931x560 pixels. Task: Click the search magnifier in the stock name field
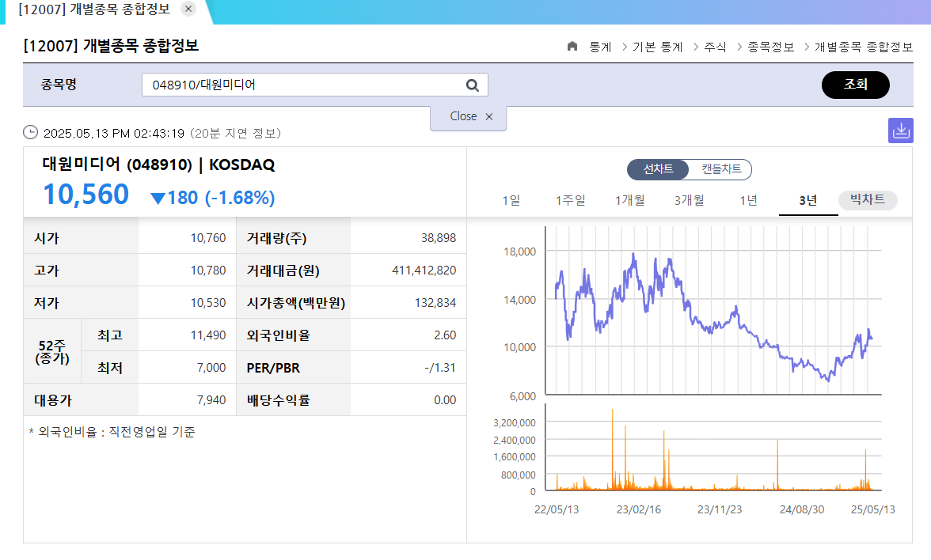[x=472, y=84]
